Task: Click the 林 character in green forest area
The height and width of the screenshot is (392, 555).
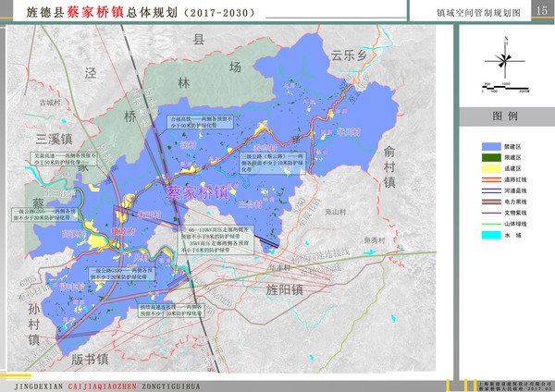Action: [183, 83]
